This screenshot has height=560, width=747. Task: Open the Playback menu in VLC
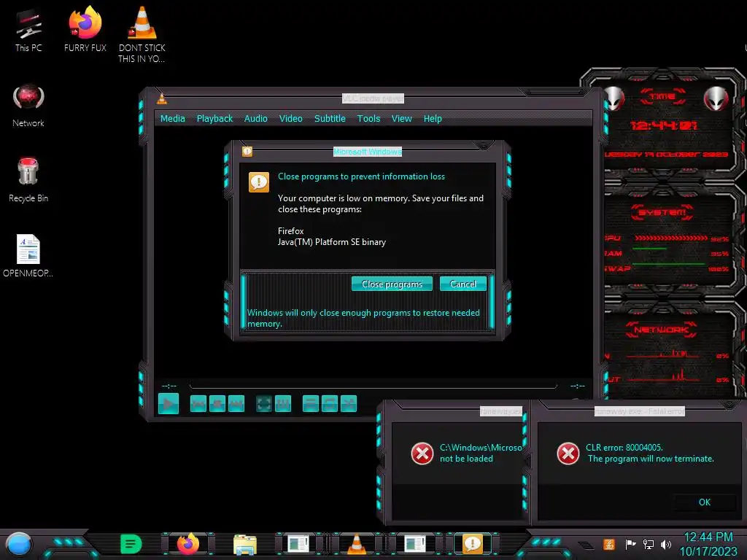(214, 119)
